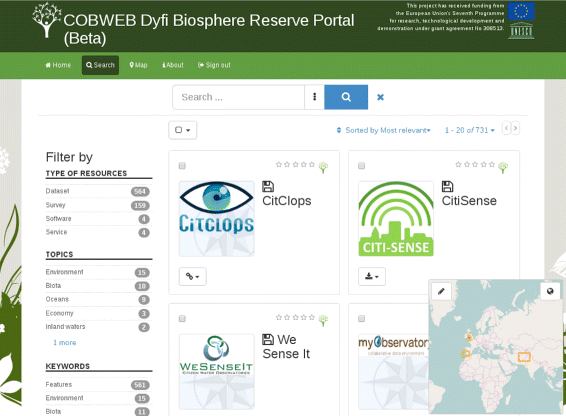This screenshot has width=566, height=416.
Task: Click the green tree icon on We Sense It card
Action: pos(323,320)
